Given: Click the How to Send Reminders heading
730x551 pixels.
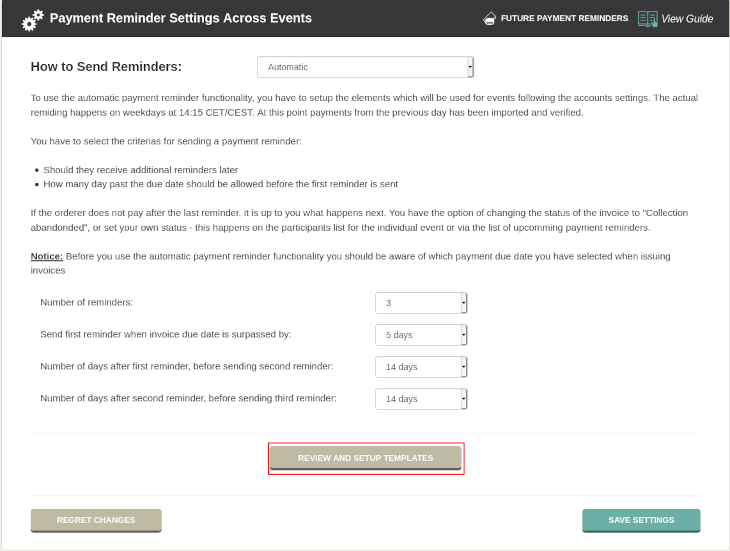Looking at the screenshot, I should coord(106,67).
